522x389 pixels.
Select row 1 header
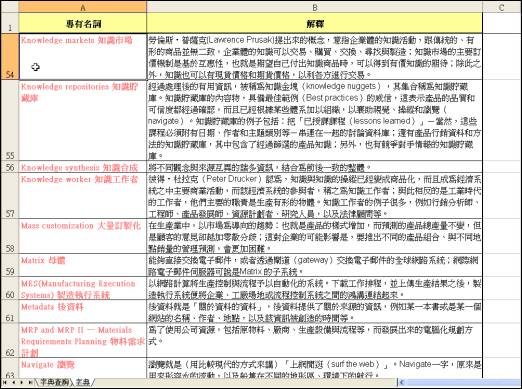10,23
